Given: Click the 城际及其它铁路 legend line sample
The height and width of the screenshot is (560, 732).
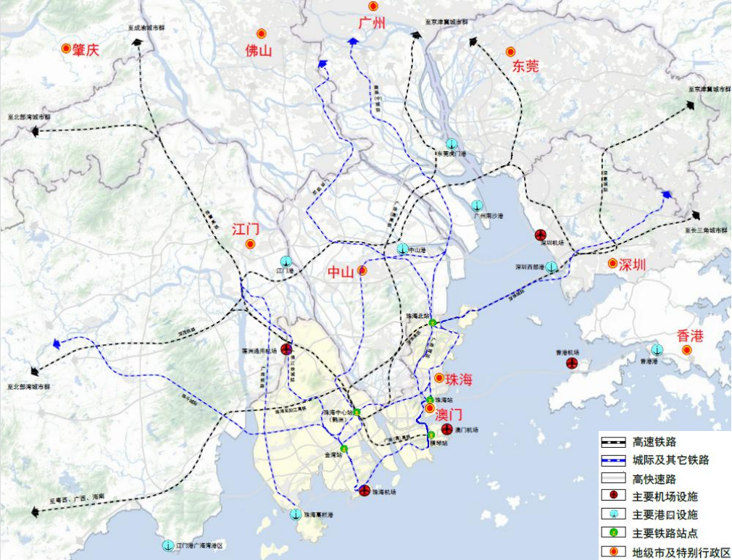Looking at the screenshot, I should 613,460.
